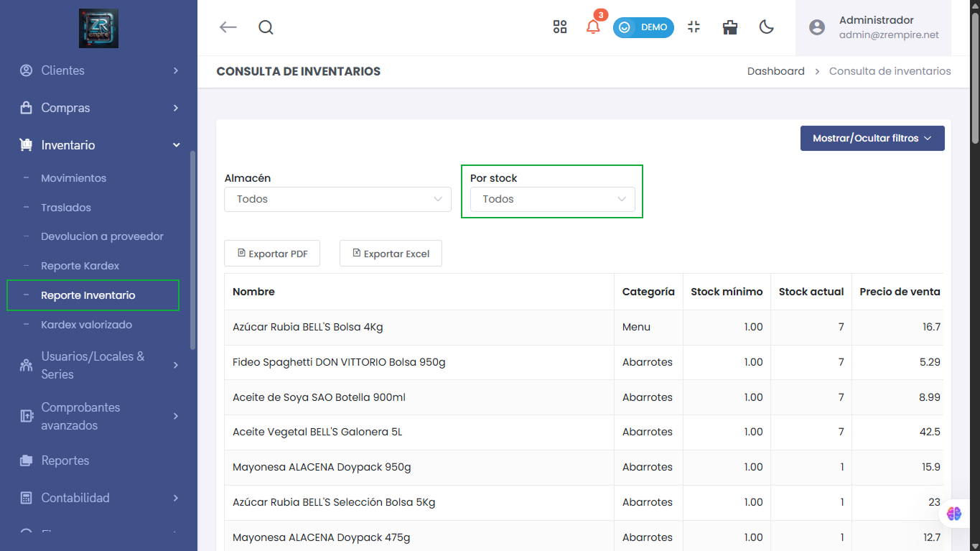Collapse the Inventario sidebar section
Viewport: 980px width, 551px height.
[99, 145]
